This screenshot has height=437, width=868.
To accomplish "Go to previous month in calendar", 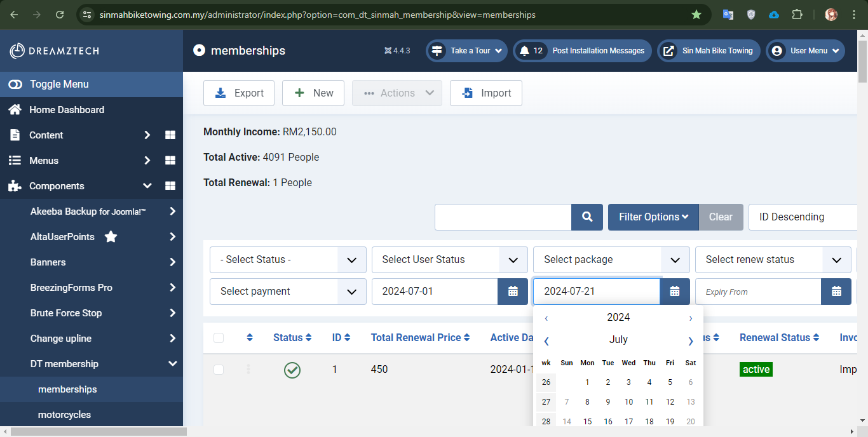I will pyautogui.click(x=546, y=341).
